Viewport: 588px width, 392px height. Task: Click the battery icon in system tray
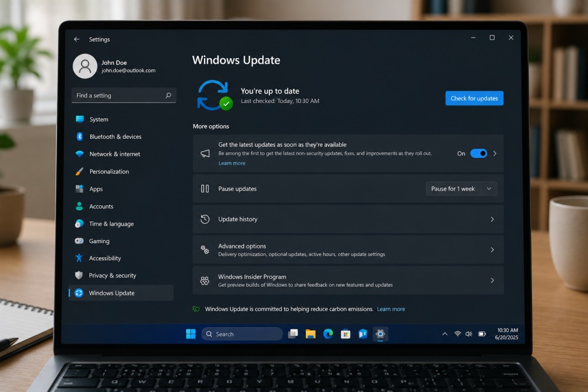click(x=482, y=333)
